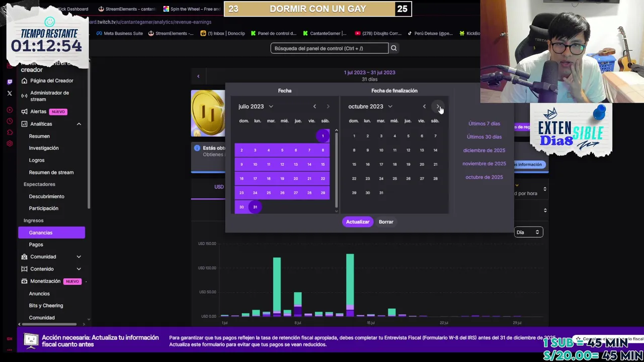
Task: Choose the diciembre de 2025 preset
Action: [x=484, y=150]
